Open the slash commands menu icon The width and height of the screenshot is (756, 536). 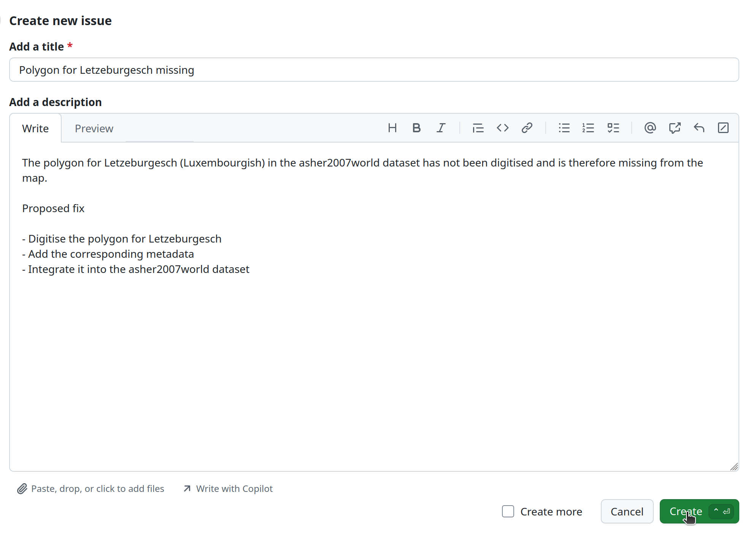coord(723,128)
